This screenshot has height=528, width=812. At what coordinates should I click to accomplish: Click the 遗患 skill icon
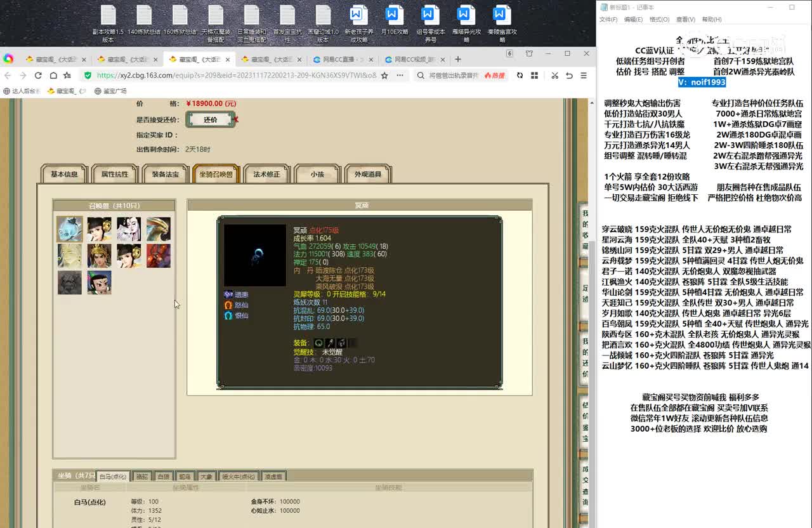pyautogui.click(x=228, y=294)
